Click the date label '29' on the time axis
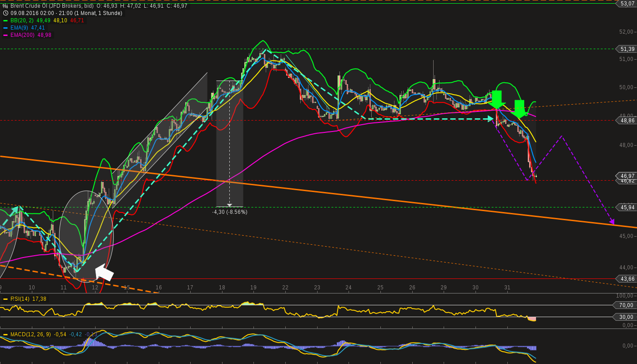Viewport: 637px width, 364px height. coord(444,288)
